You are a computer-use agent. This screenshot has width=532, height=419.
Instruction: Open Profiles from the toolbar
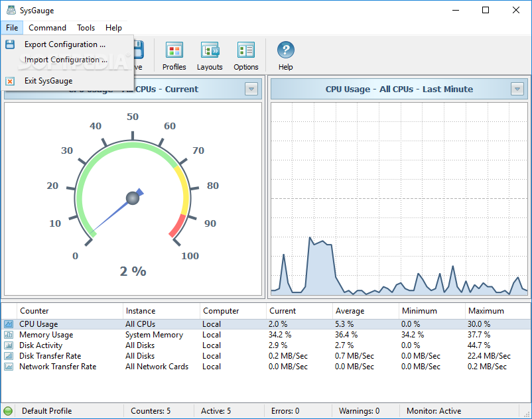pos(174,56)
